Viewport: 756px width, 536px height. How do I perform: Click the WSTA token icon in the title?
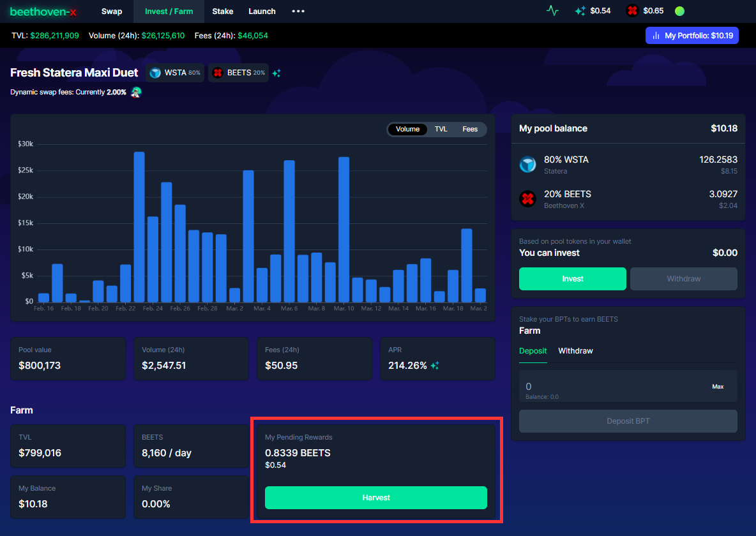click(x=155, y=73)
